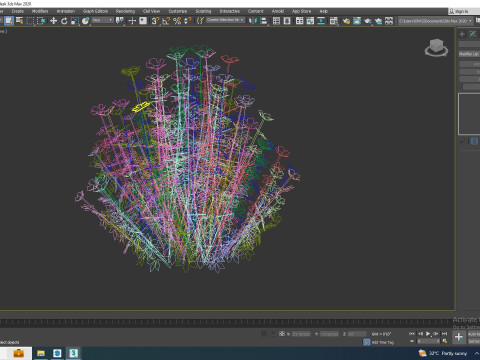Activate the Select and Move tool

pos(53,21)
